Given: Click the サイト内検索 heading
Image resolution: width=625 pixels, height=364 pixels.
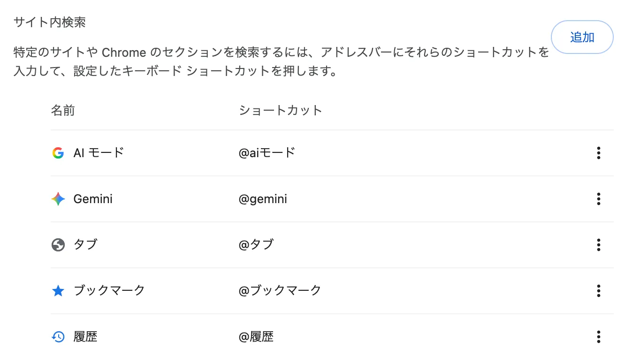Looking at the screenshot, I should pyautogui.click(x=49, y=22).
